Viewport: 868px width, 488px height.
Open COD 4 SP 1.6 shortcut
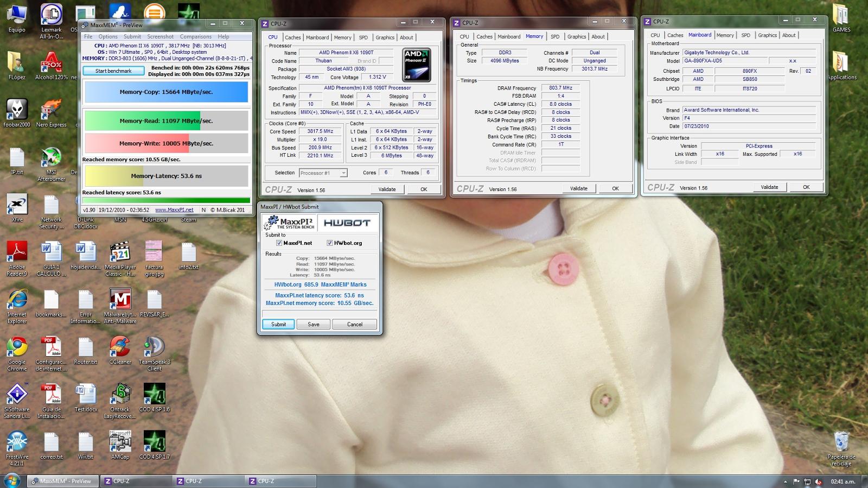click(x=154, y=398)
